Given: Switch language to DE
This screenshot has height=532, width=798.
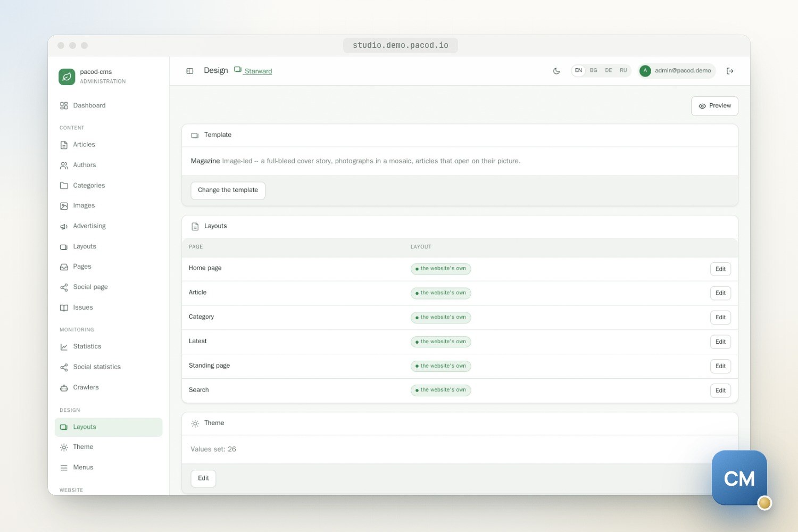Looking at the screenshot, I should click(608, 71).
